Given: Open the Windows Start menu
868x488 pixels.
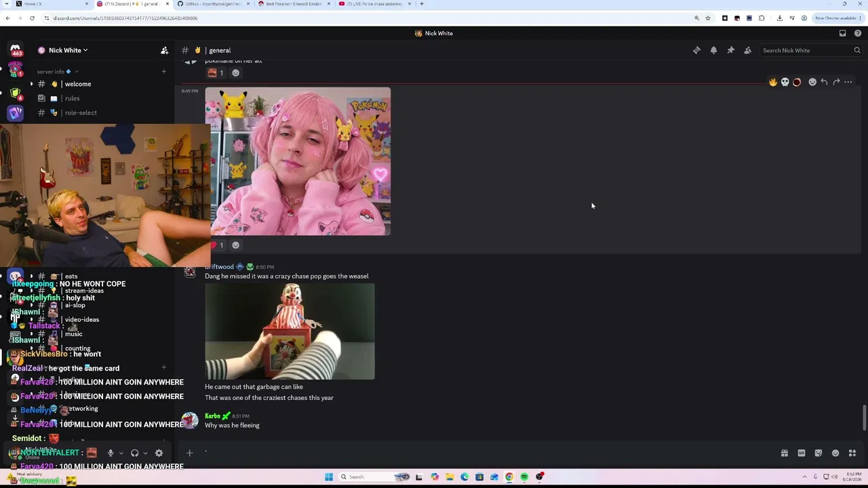Looking at the screenshot, I should [329, 477].
